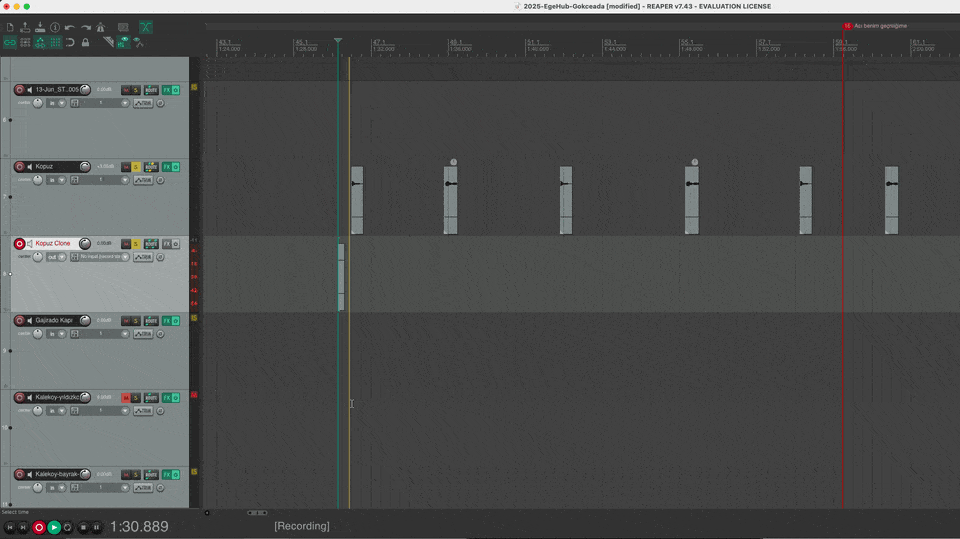Open the FX chain for Kopuz track
Image resolution: width=960 pixels, height=539 pixels.
click(x=166, y=167)
